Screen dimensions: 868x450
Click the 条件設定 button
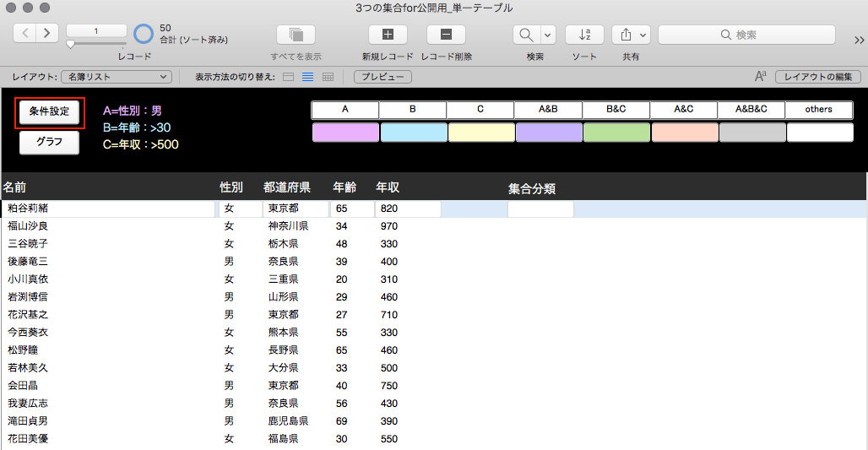coord(49,112)
